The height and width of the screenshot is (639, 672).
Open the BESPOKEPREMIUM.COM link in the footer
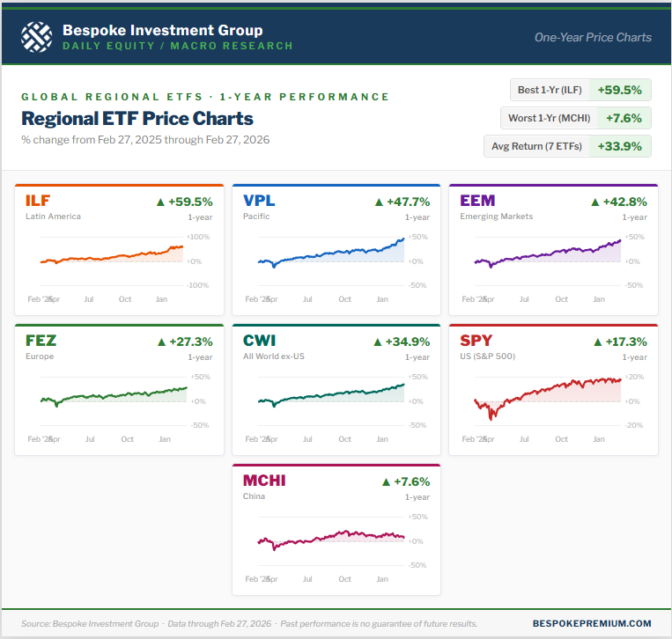coord(605,623)
